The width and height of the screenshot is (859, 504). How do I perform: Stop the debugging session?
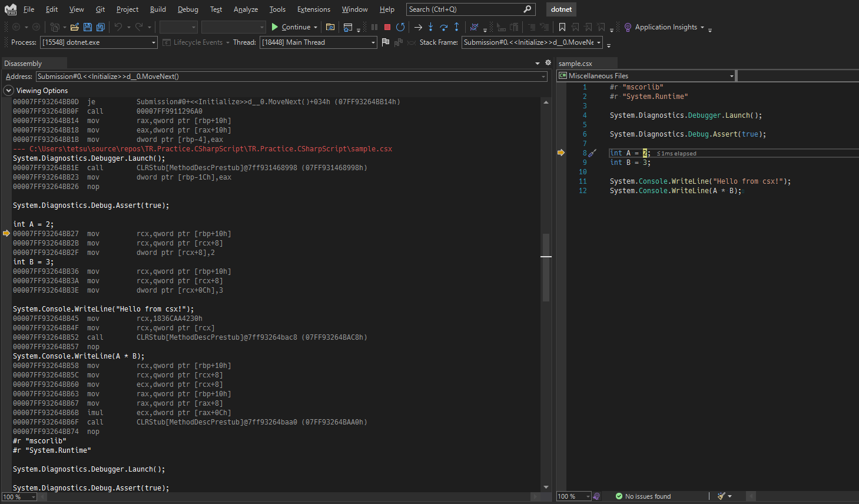click(386, 26)
